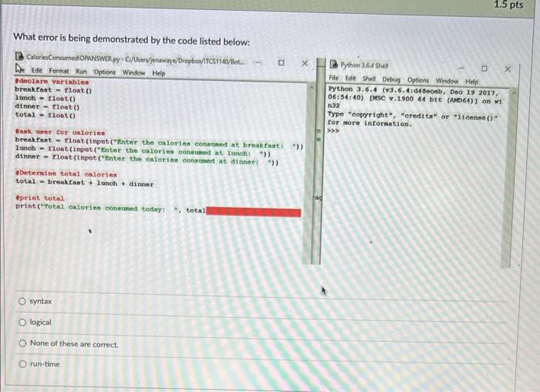Select the syntax radio option

click(x=22, y=302)
